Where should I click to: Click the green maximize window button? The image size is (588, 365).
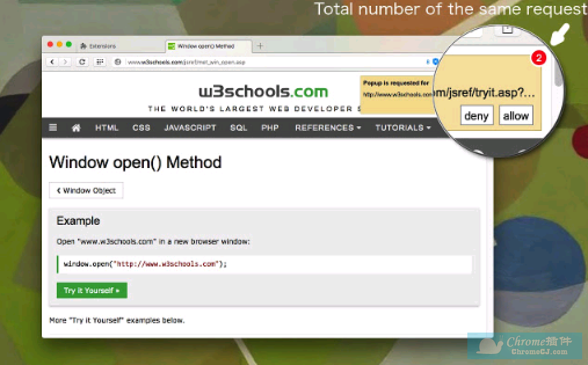(x=69, y=45)
